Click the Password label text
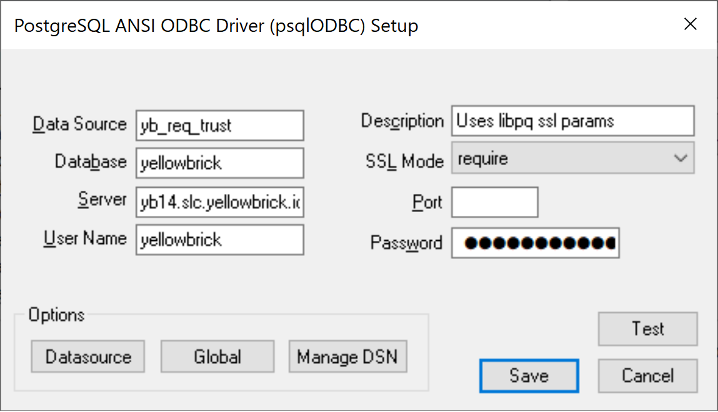 [x=406, y=243]
